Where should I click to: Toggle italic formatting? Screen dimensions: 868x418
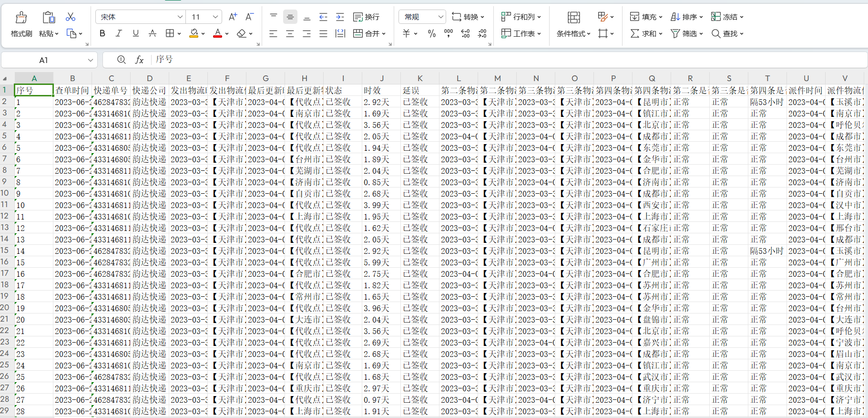[119, 33]
